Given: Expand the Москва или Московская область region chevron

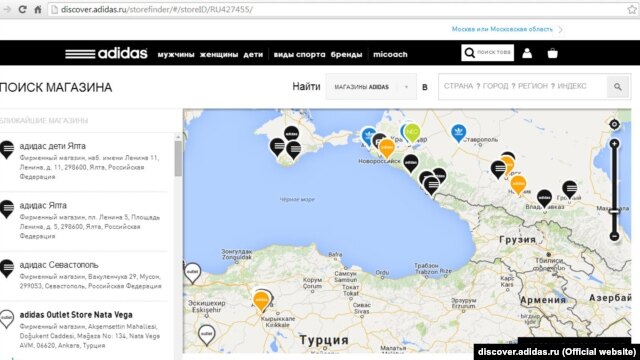Looking at the screenshot, I should 561,29.
